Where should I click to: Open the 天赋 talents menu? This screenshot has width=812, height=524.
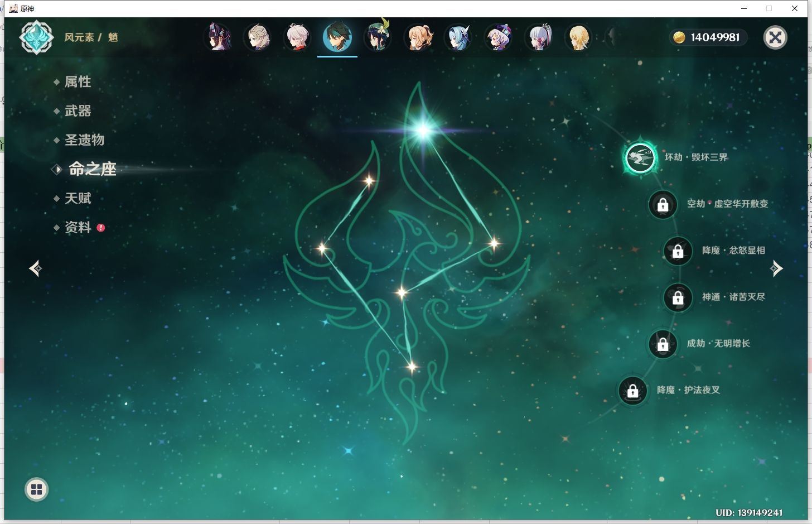pos(78,198)
